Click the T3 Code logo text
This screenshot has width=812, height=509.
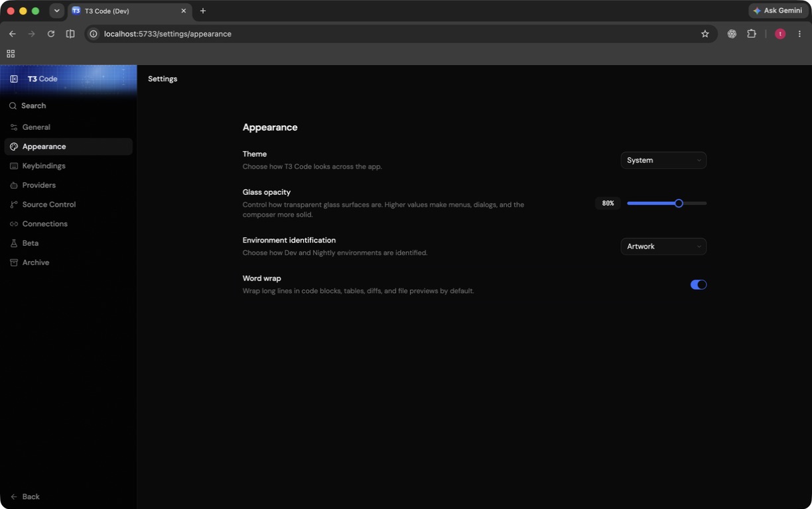click(42, 79)
